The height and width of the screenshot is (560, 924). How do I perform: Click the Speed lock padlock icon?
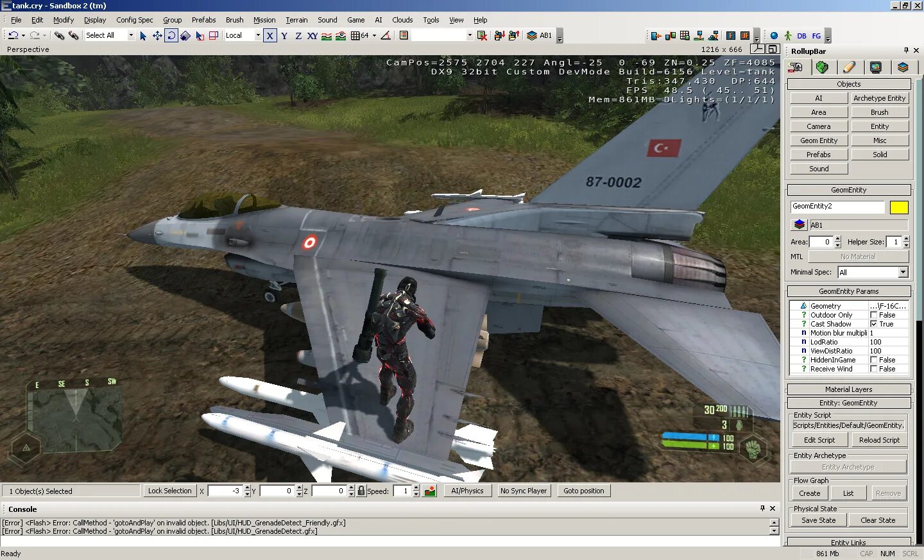coord(361,491)
